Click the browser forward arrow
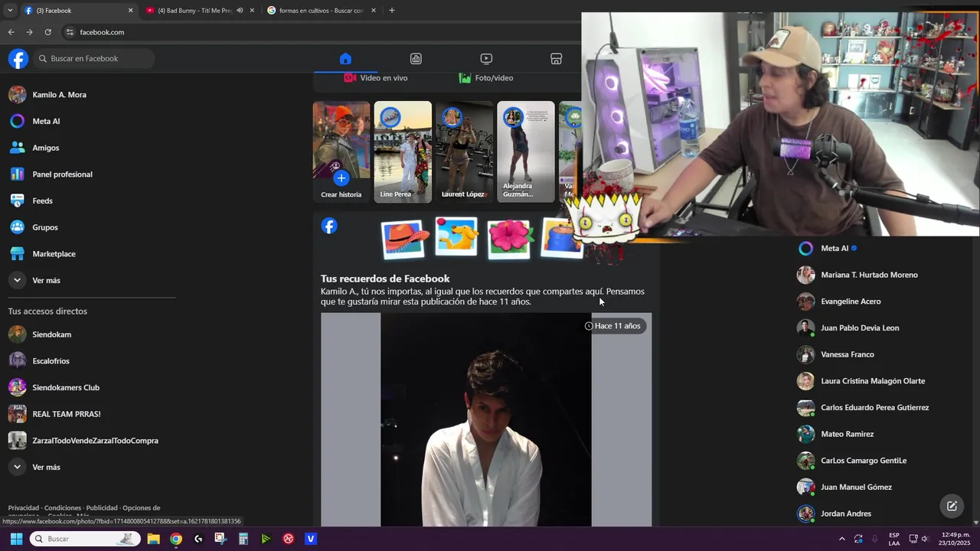980x551 pixels. coord(29,32)
